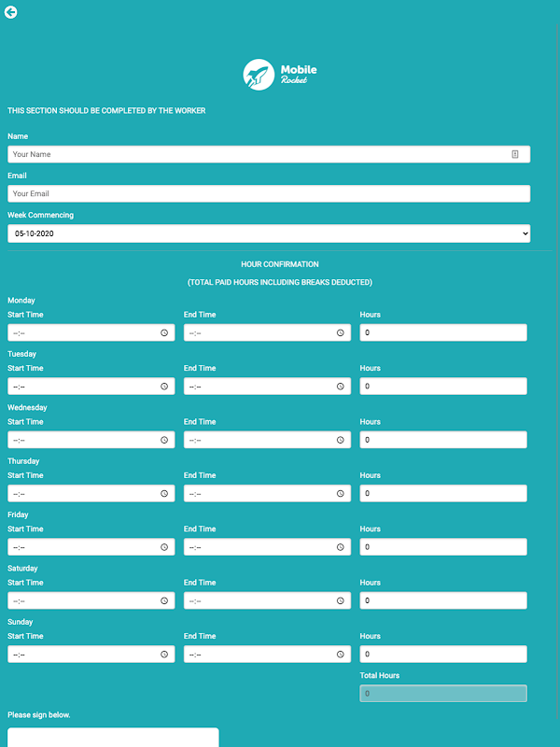Click the Saturday End Time field

pos(267,600)
